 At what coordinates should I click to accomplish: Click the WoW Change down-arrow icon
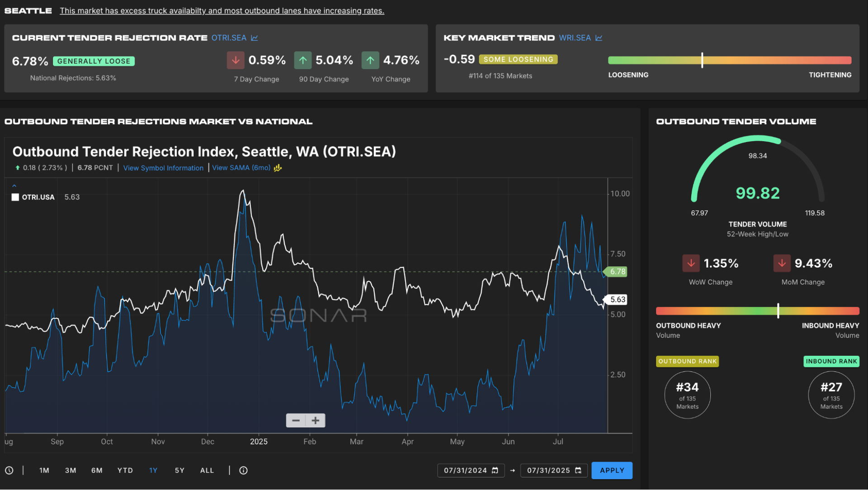[x=691, y=263]
